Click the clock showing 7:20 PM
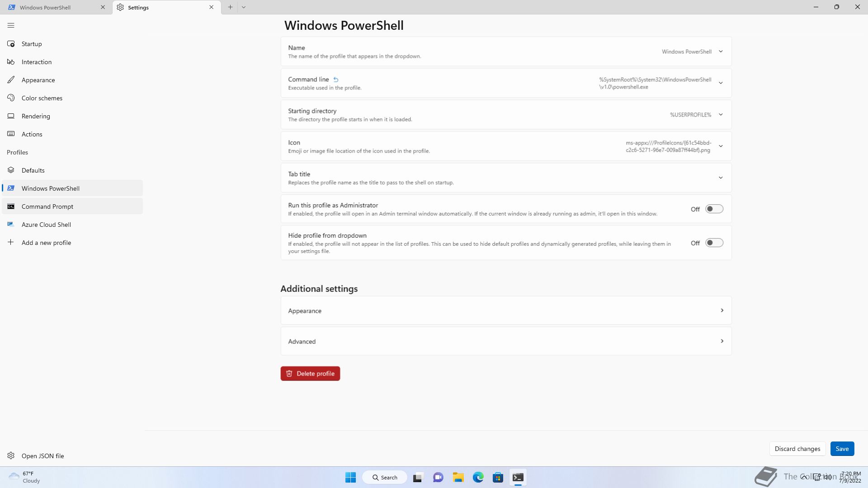This screenshot has width=868, height=488. coord(850,477)
